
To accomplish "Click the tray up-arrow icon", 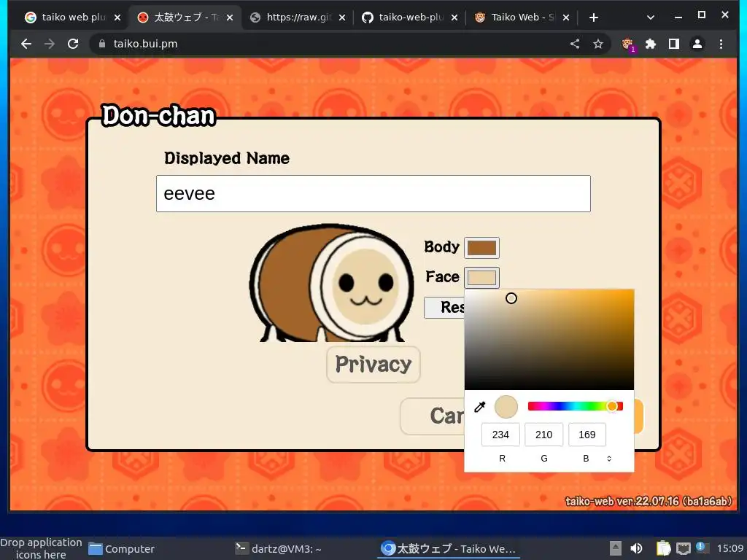I will [x=616, y=548].
